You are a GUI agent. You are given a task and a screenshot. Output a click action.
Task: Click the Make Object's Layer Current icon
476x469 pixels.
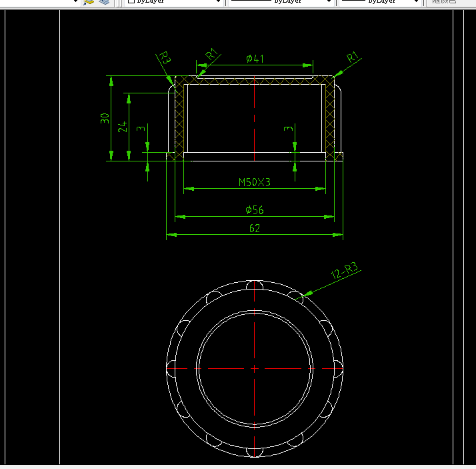click(x=89, y=2)
